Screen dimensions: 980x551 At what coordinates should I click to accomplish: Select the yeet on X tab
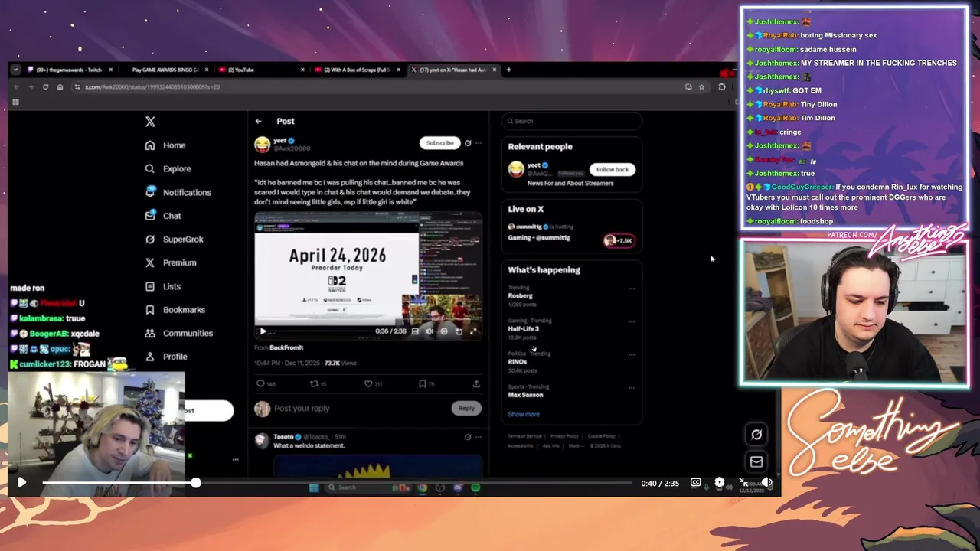[453, 70]
